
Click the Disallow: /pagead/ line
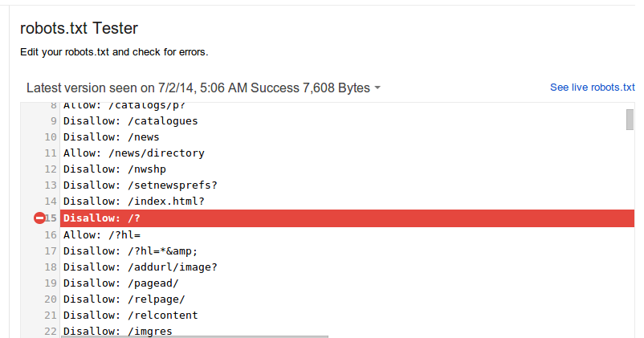point(120,283)
